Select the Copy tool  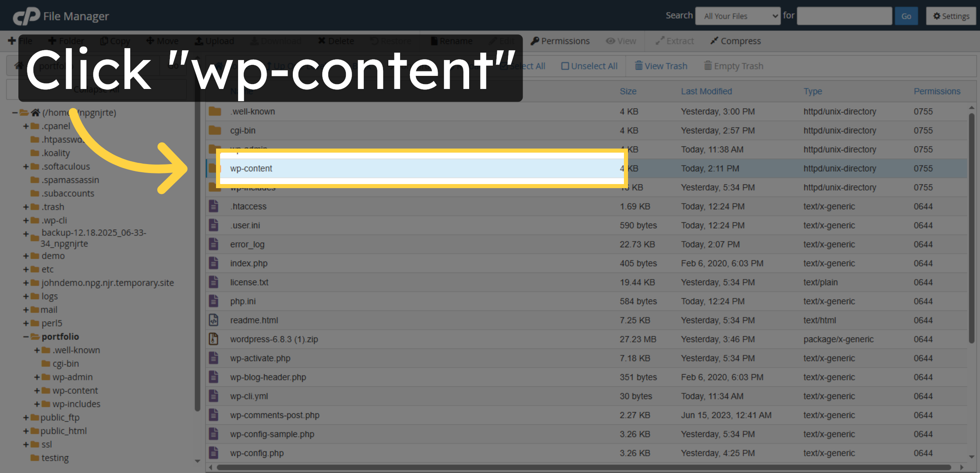(x=115, y=41)
